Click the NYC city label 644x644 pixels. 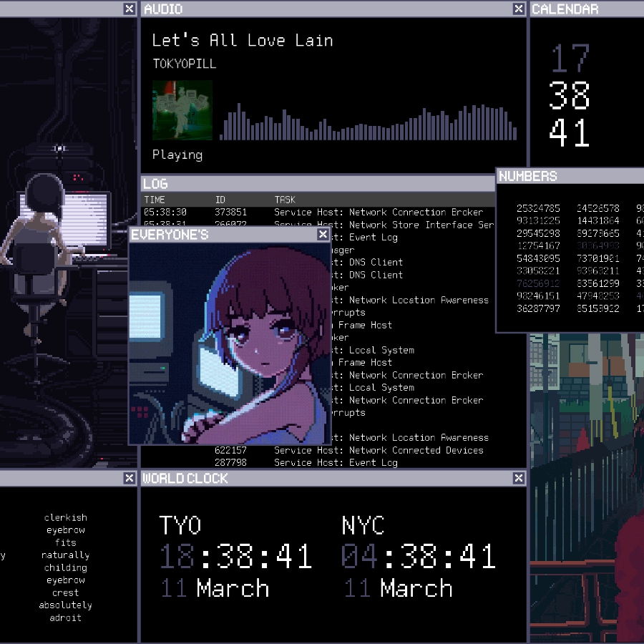click(363, 525)
